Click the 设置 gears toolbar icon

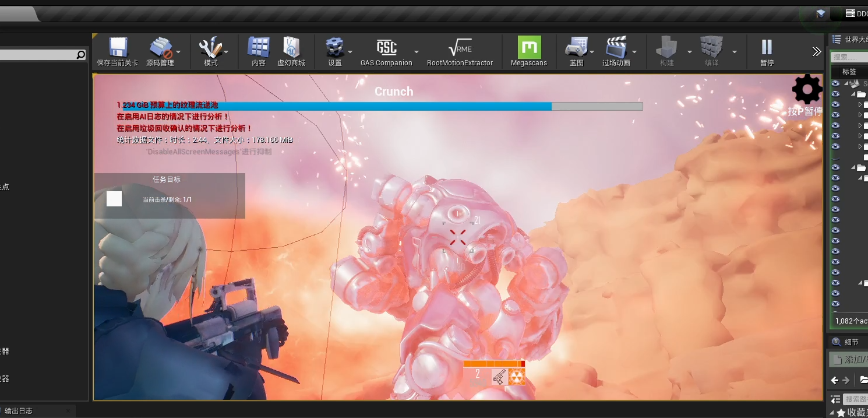pyautogui.click(x=335, y=47)
